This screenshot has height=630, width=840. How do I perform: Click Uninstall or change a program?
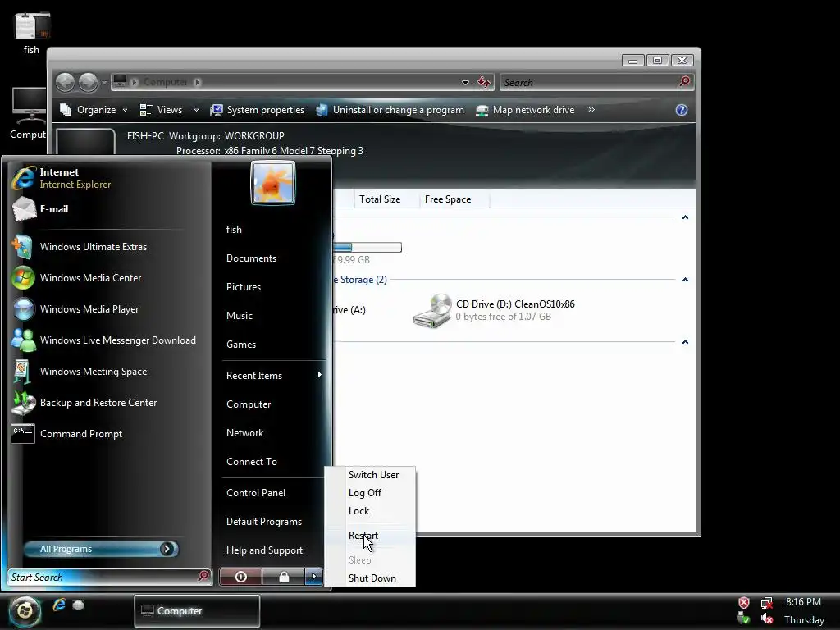point(390,110)
